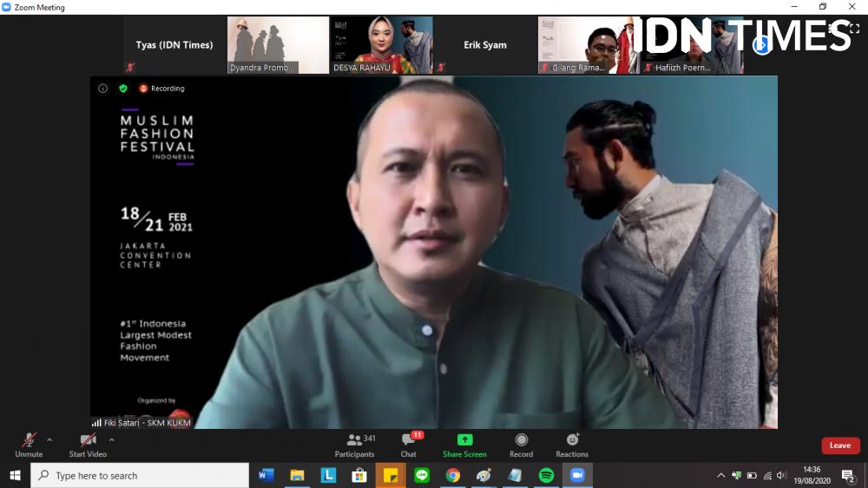Start Video in Zoom toolbar
The image size is (868, 488).
[x=88, y=445]
